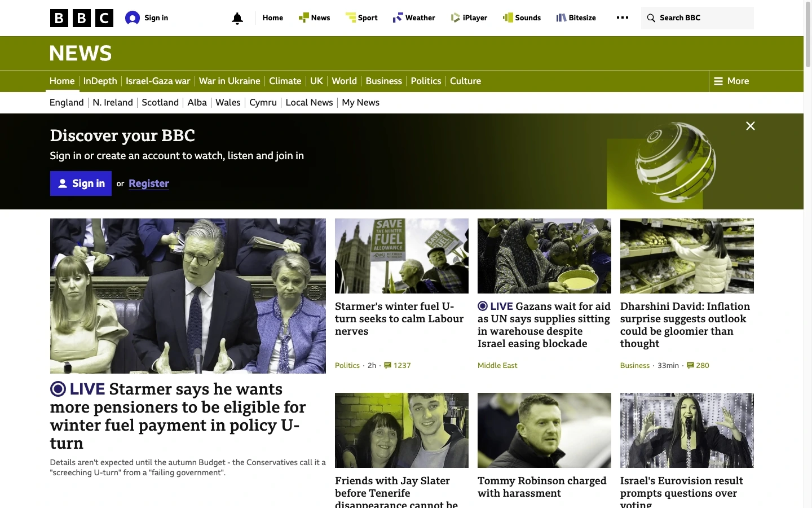Open the War in Ukraine section
Screen dimensions: 812x508
pos(230,81)
